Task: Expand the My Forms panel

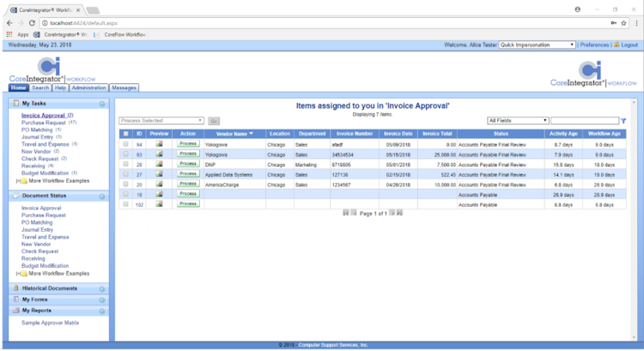Action: 102,300
